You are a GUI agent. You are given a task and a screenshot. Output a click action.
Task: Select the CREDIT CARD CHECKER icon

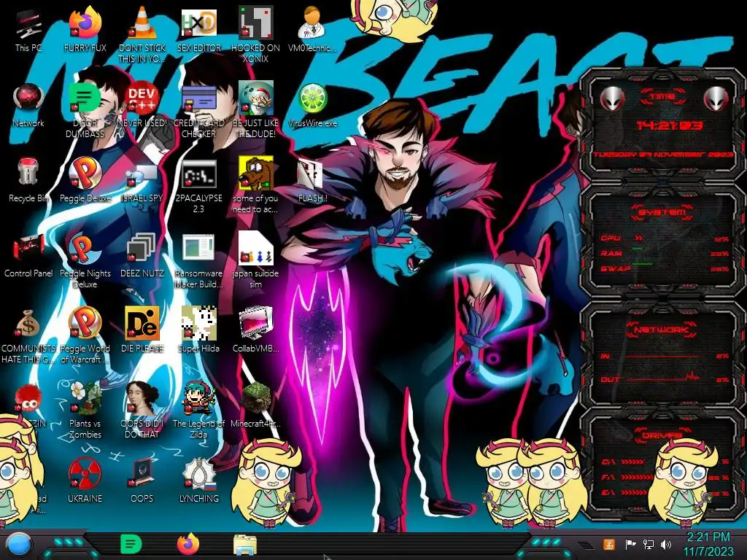click(199, 99)
